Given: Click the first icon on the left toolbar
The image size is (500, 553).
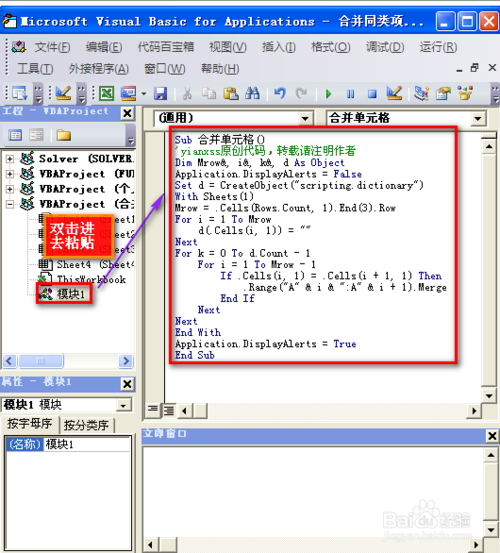Looking at the screenshot, I should 20,93.
